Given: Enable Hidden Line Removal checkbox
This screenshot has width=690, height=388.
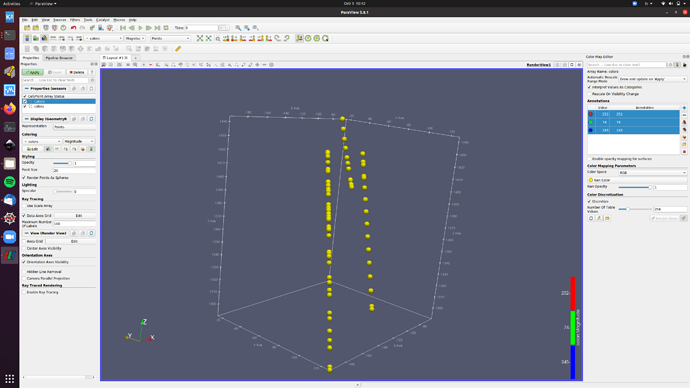Looking at the screenshot, I should click(x=24, y=272).
